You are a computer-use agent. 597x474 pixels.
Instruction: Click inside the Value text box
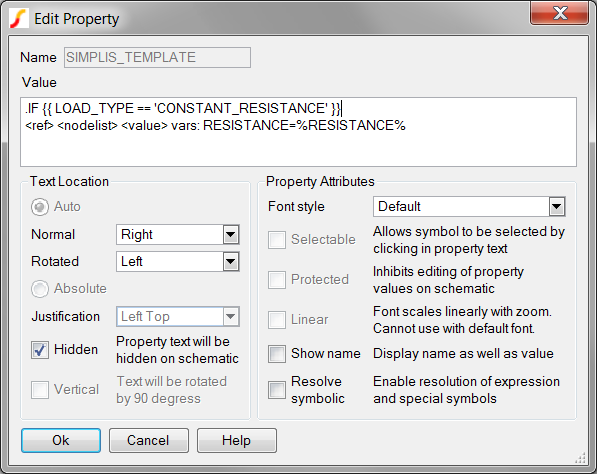298,132
